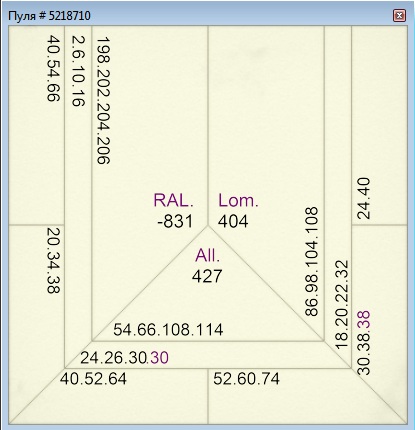Click the 24.26.30.30 score line
Viewport: 415px width, 430px height.
[124, 358]
